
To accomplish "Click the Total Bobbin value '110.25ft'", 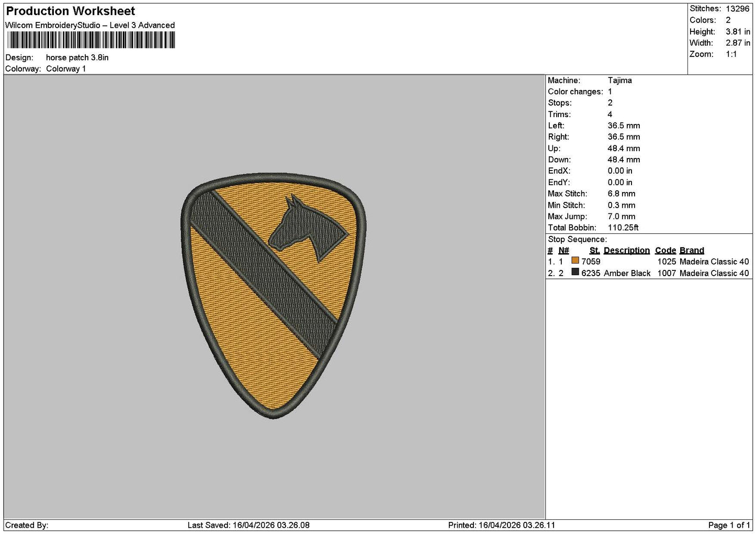I will [623, 228].
